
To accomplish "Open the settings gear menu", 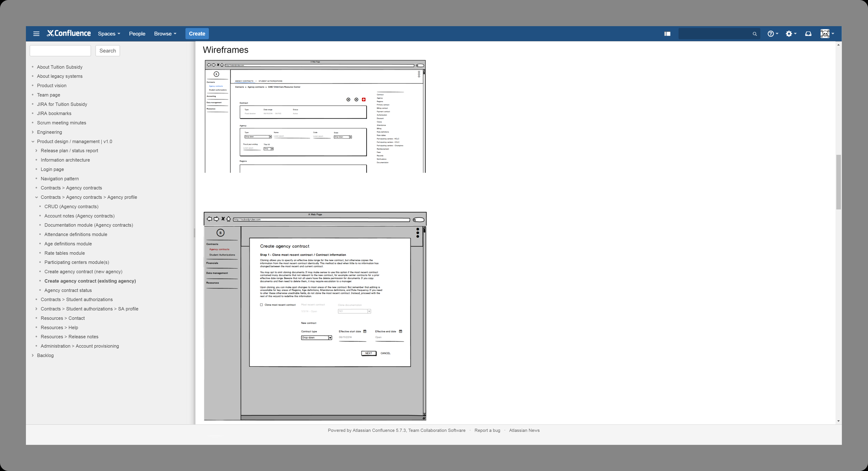I will (x=791, y=34).
